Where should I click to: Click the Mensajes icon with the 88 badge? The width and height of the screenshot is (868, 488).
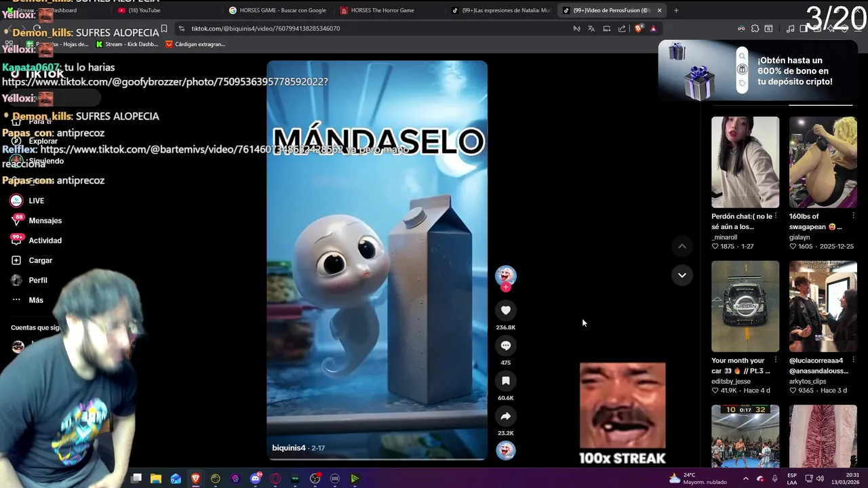tap(16, 220)
